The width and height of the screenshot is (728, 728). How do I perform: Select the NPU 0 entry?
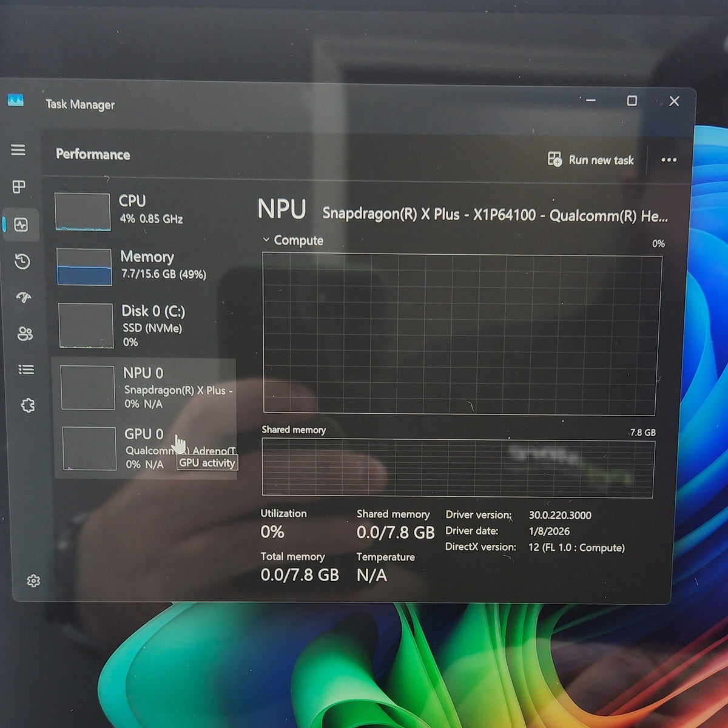[x=147, y=388]
